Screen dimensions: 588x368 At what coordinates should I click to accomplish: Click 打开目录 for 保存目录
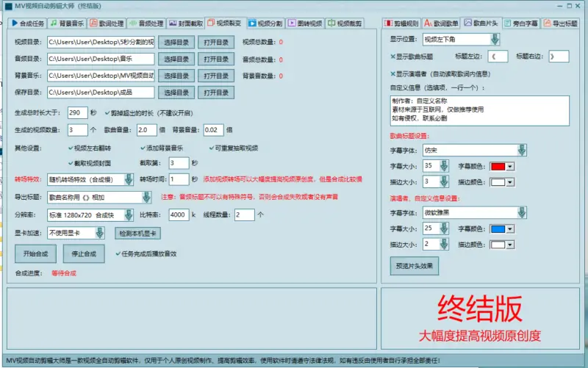[x=216, y=93]
